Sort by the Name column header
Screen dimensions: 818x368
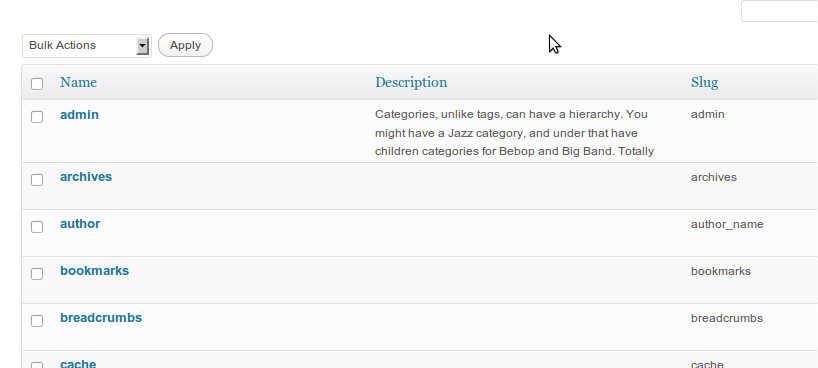tap(78, 82)
